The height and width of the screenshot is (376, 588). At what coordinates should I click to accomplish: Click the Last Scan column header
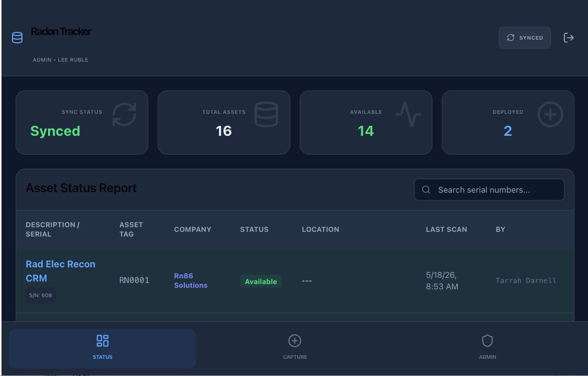click(446, 229)
